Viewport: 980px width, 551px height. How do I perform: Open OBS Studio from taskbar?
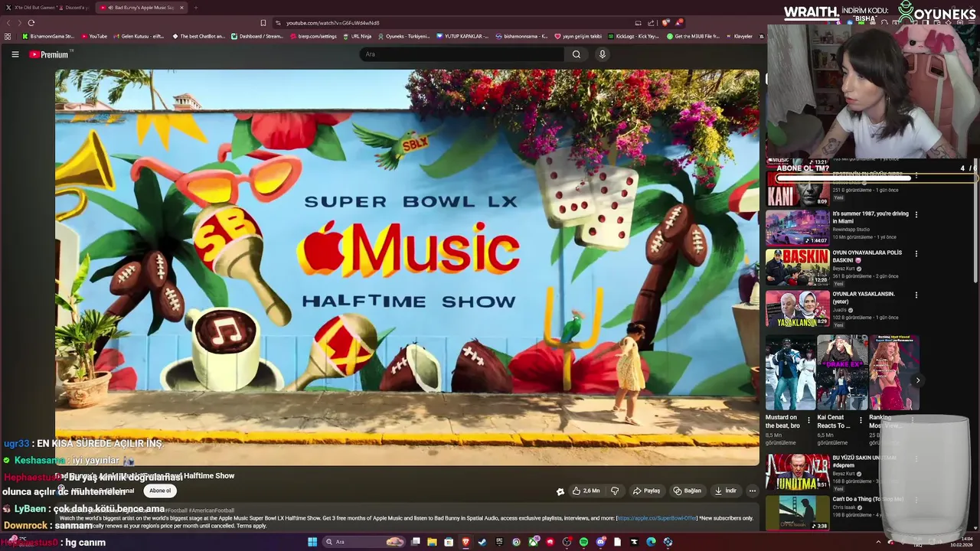point(567,542)
